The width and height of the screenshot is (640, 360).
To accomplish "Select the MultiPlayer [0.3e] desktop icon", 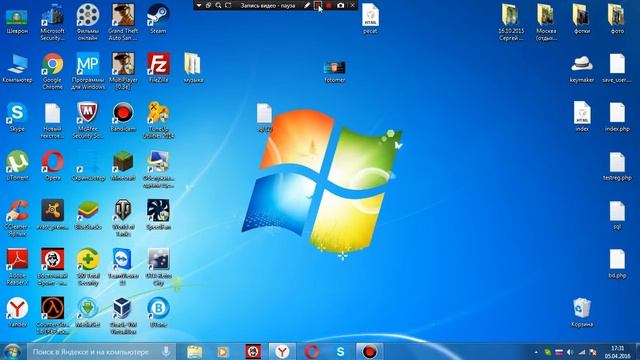I will click(123, 71).
